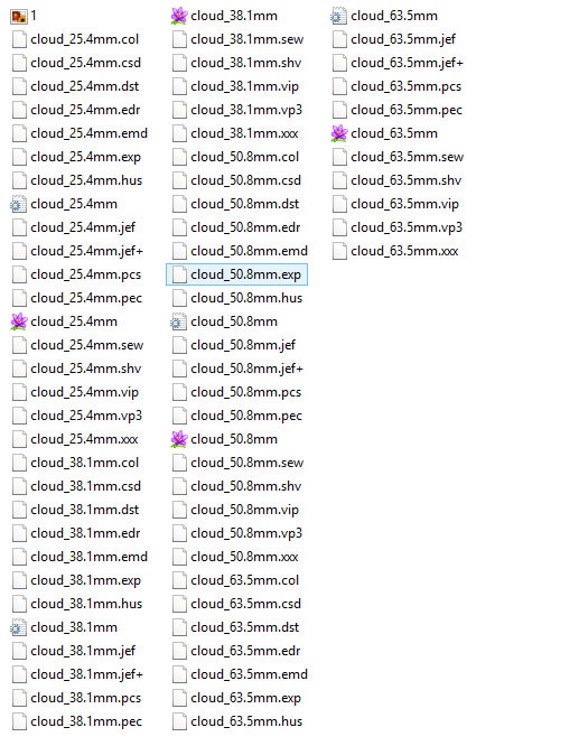Image resolution: width=570 pixels, height=746 pixels.
Task: Select file cloud_38.1mm.hus
Action: pos(77,604)
